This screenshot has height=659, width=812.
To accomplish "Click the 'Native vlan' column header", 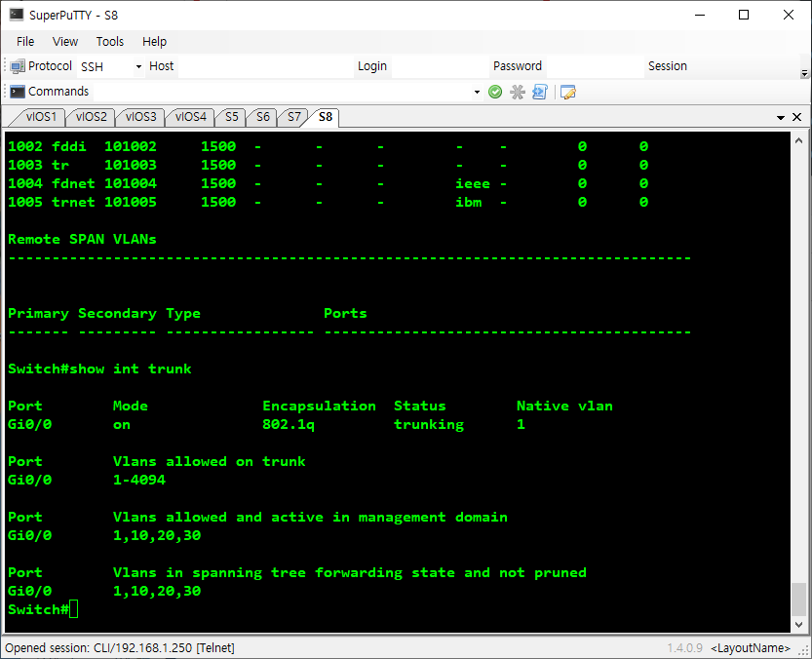I will [x=564, y=407].
